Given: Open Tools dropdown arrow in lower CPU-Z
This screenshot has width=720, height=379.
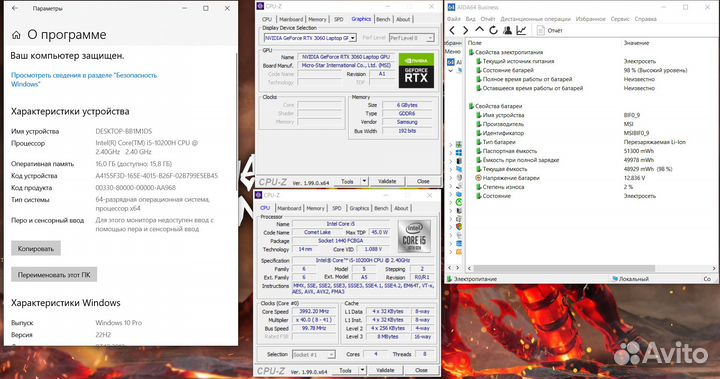Looking at the screenshot, I should pyautogui.click(x=362, y=370).
